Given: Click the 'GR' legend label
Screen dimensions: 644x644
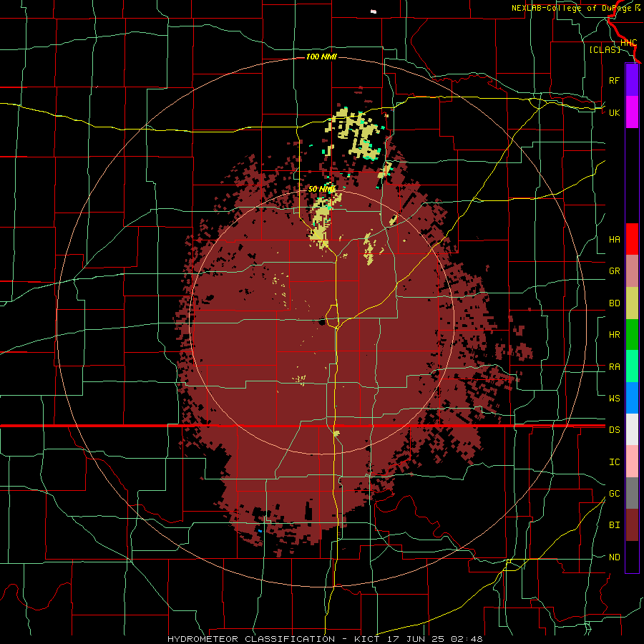Looking at the screenshot, I should (x=615, y=271).
